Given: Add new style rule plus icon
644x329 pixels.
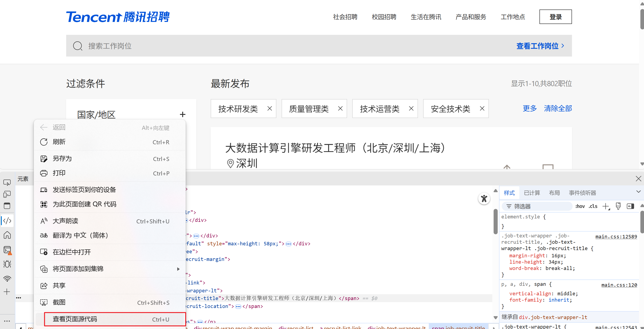Looking at the screenshot, I should [606, 206].
